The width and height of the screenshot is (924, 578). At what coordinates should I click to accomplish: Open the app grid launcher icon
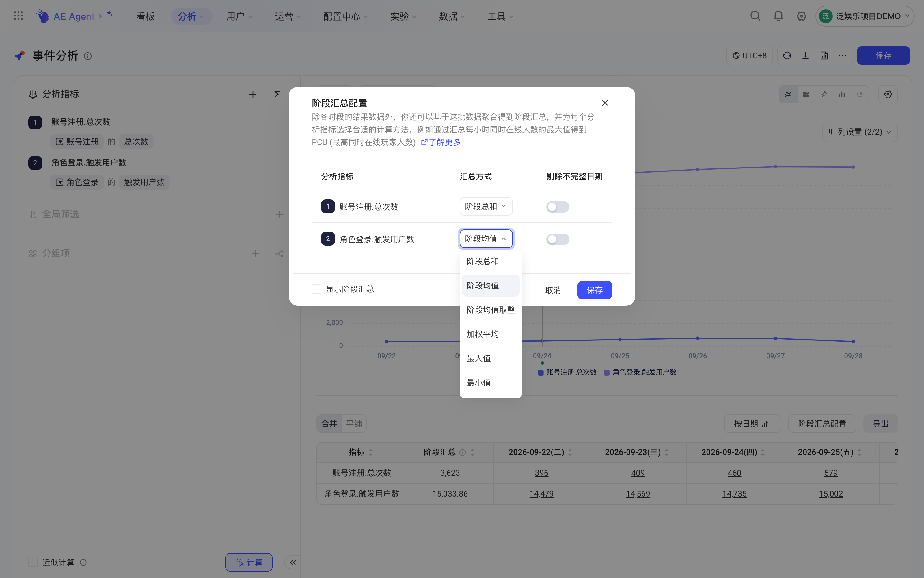[x=18, y=16]
